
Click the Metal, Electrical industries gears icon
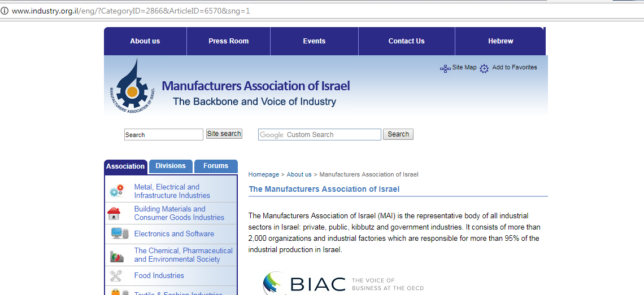pyautogui.click(x=116, y=191)
